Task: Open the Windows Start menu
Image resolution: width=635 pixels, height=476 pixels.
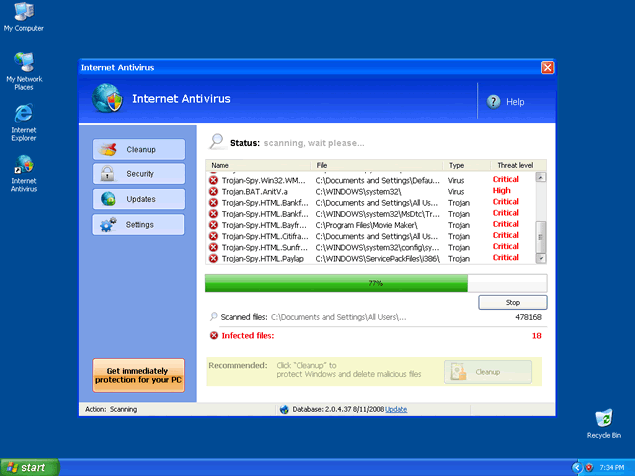Action: 28,467
